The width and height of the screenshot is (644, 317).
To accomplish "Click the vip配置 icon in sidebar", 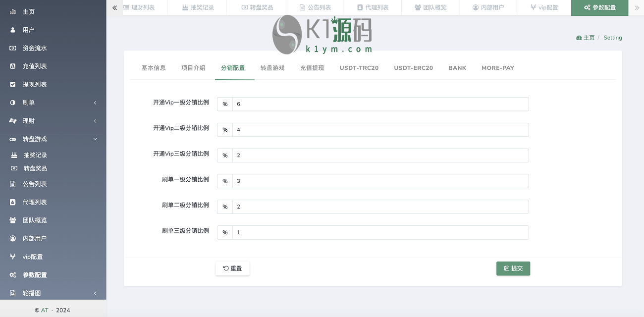I will pos(13,257).
